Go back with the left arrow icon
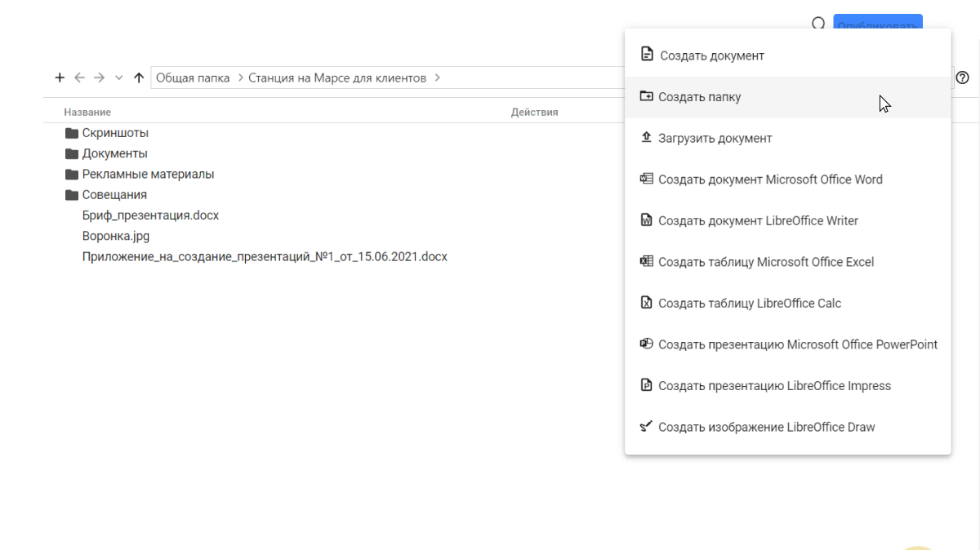Viewport: 980px width, 550px height. click(x=79, y=78)
